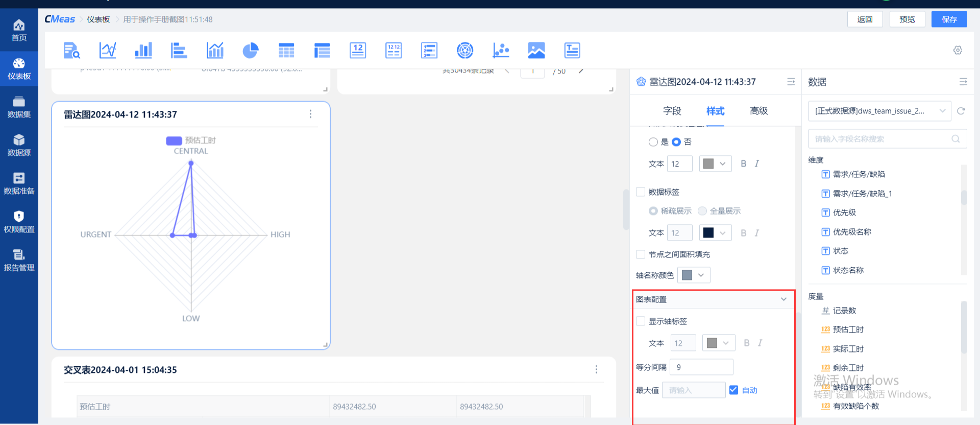Switch to the 字段 tab
This screenshot has width=980, height=425.
click(x=672, y=111)
